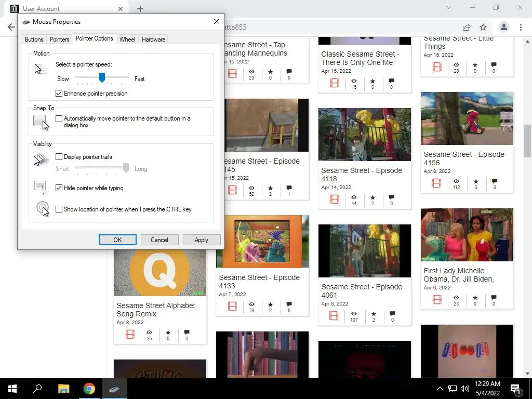Open the Chrome three-dot menu
This screenshot has width=532, height=399.
tap(521, 27)
